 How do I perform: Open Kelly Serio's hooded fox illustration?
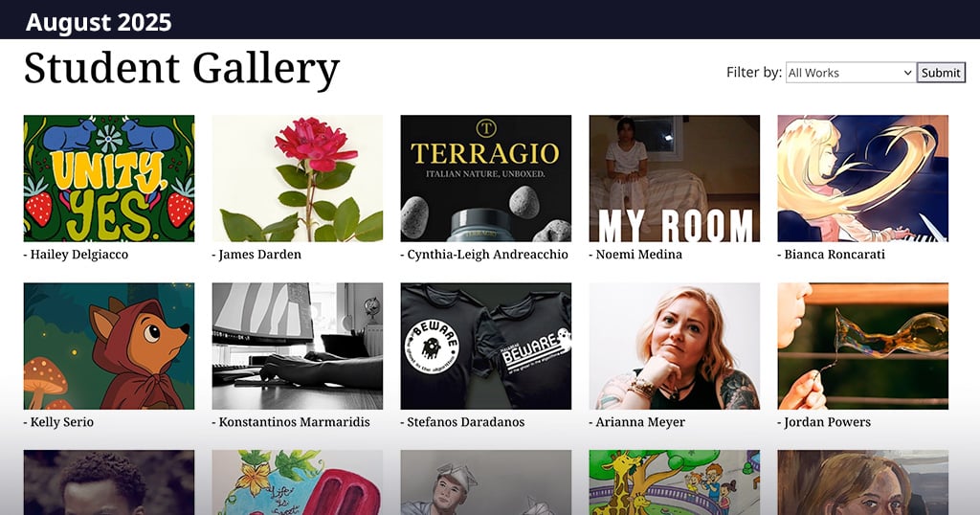(109, 347)
